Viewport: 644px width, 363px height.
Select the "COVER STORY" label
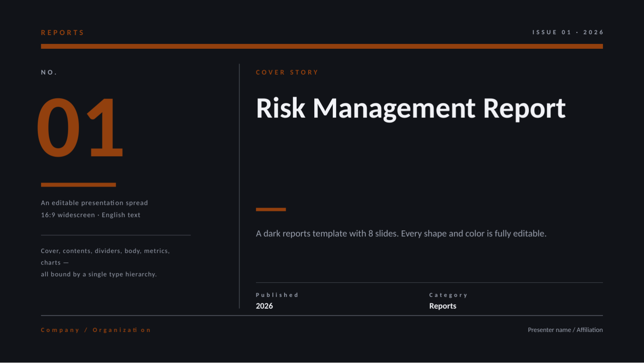287,73
